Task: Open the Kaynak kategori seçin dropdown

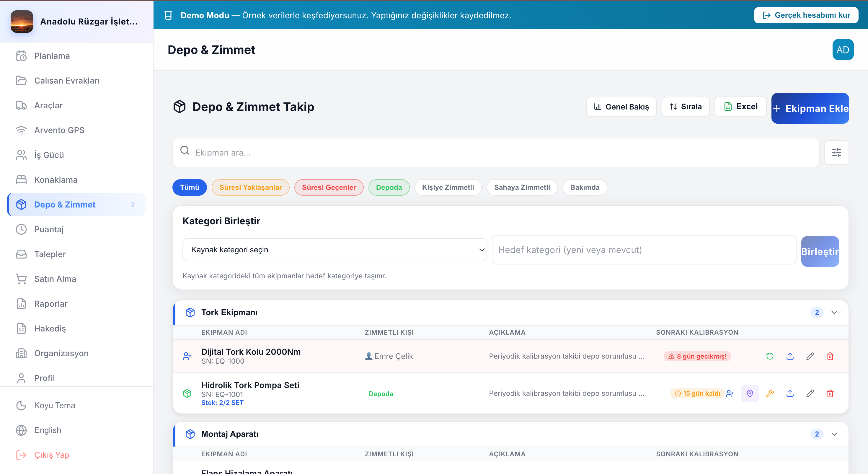Action: click(335, 250)
